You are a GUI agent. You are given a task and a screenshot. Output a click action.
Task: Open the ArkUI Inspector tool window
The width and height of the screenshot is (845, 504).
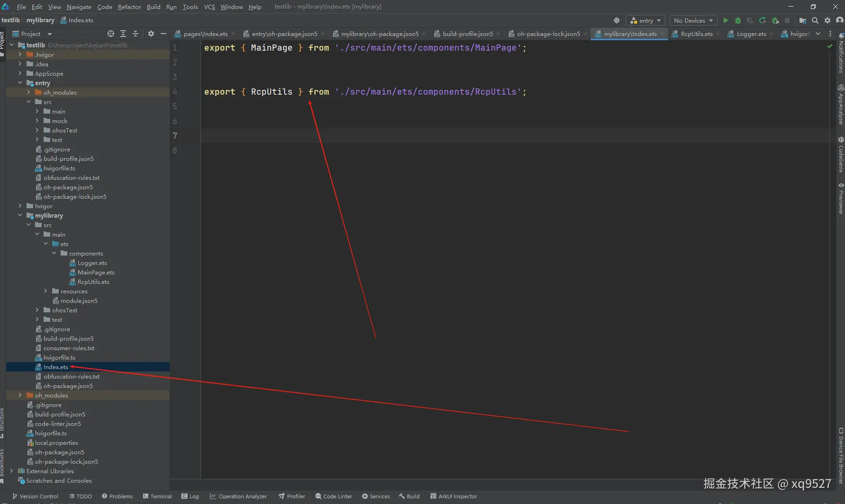tap(454, 496)
